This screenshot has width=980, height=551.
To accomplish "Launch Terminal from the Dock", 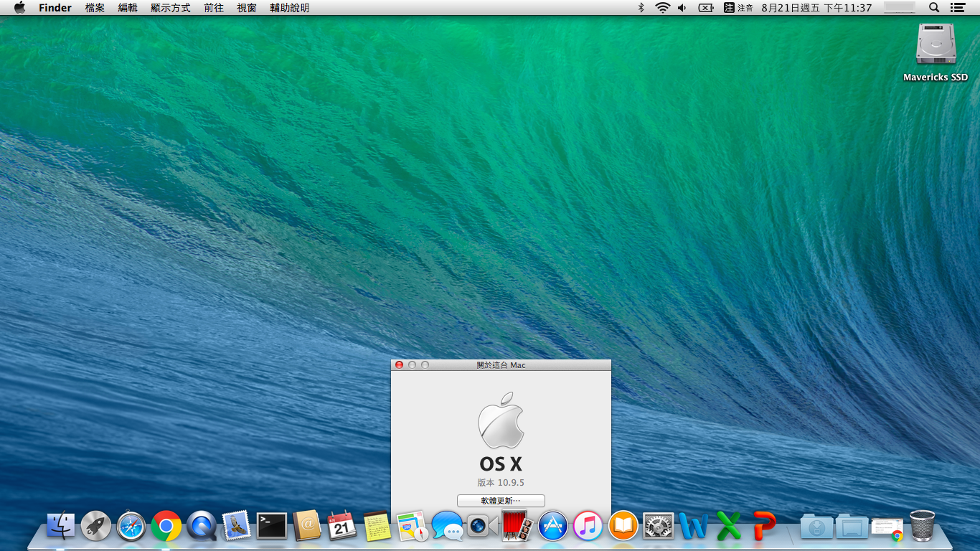I will (x=272, y=526).
